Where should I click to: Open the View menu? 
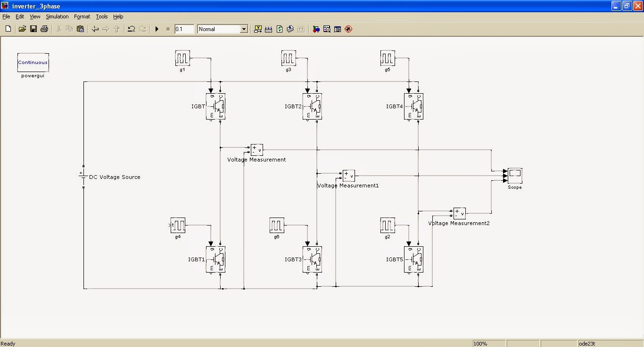pos(35,16)
